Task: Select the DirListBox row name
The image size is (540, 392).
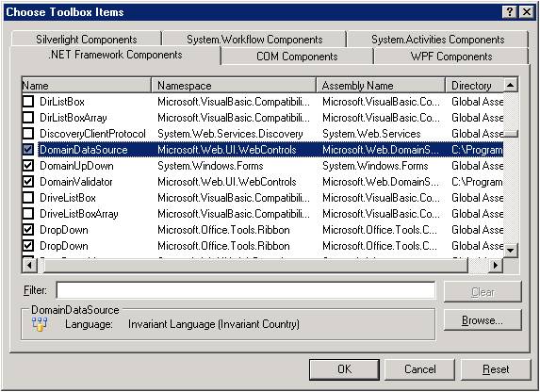Action: pyautogui.click(x=62, y=102)
